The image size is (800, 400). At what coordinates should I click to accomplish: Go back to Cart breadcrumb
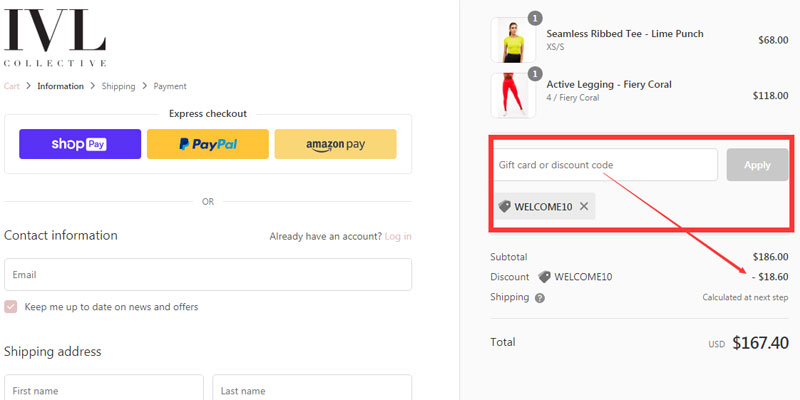point(12,86)
